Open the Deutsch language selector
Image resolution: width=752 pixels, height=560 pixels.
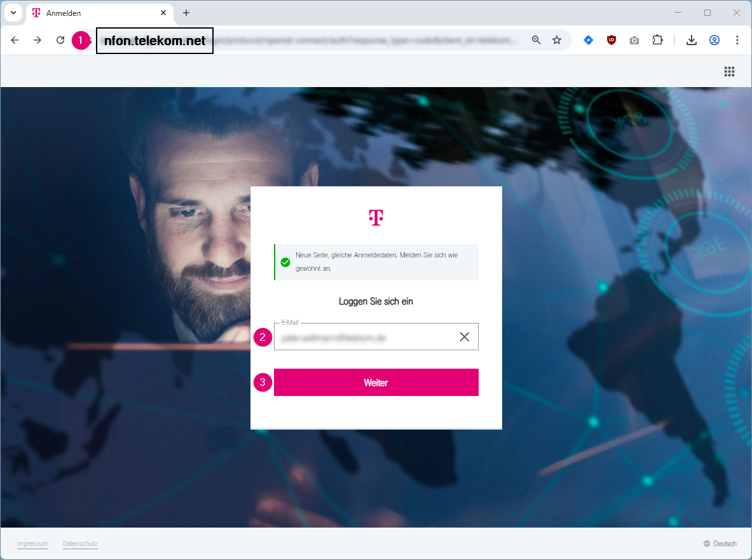click(720, 543)
